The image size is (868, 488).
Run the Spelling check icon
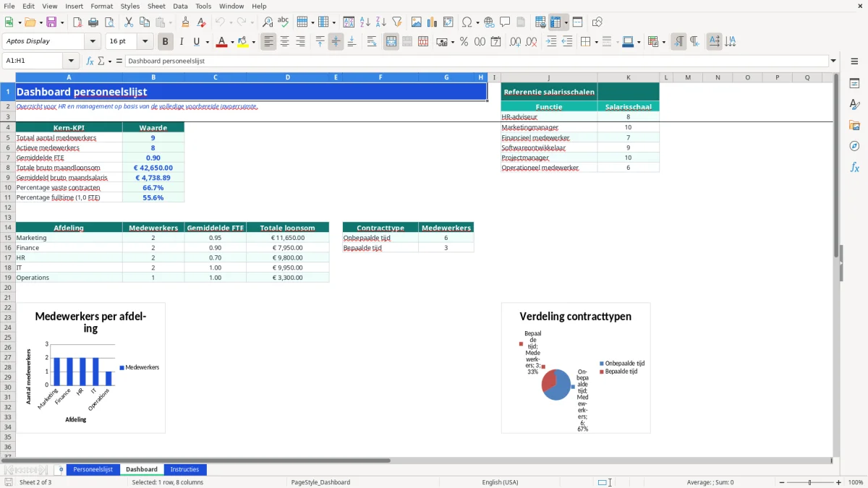pos(284,22)
